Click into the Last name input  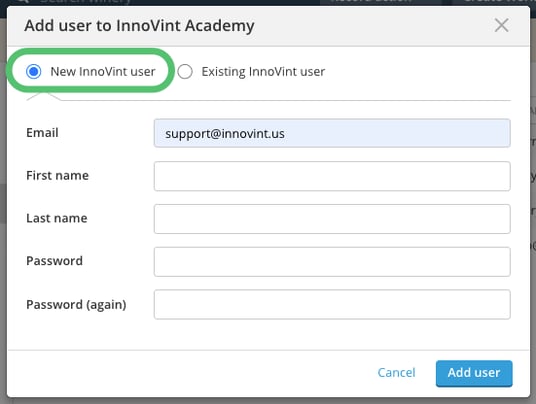tap(332, 219)
